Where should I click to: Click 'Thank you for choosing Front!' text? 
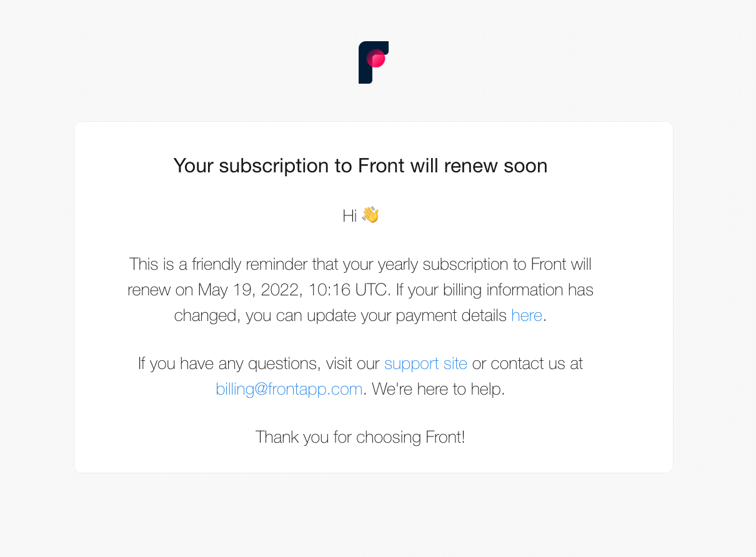(x=360, y=437)
